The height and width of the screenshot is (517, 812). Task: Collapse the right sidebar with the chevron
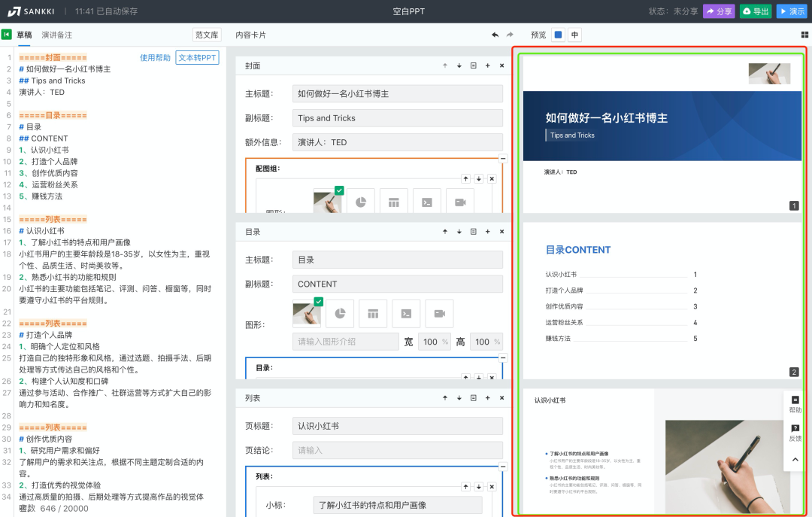[x=794, y=458]
